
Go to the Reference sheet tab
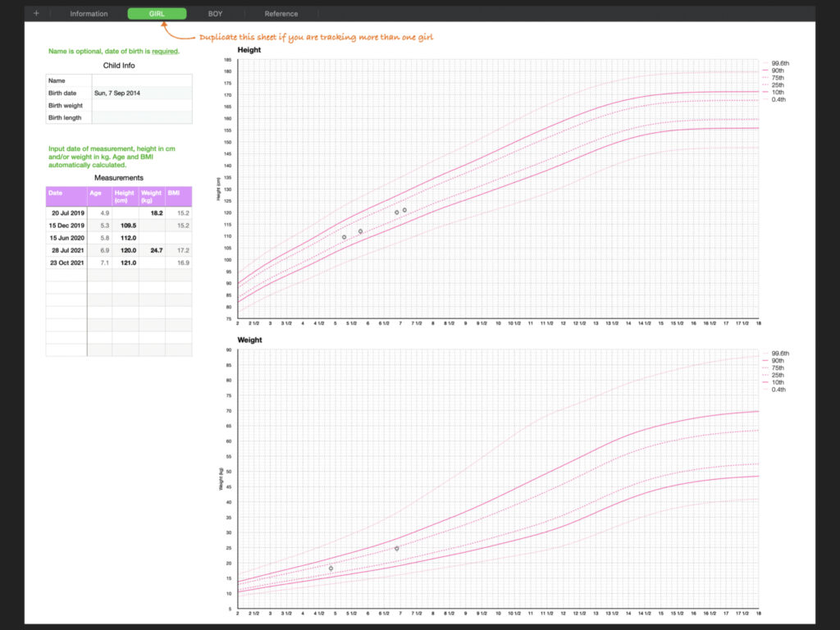pyautogui.click(x=281, y=14)
